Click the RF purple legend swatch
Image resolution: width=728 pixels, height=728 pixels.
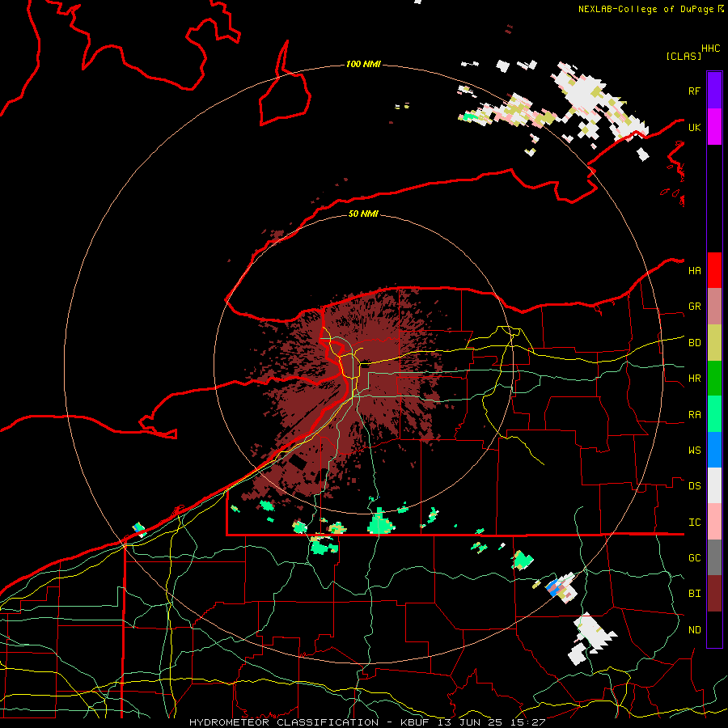click(x=714, y=91)
